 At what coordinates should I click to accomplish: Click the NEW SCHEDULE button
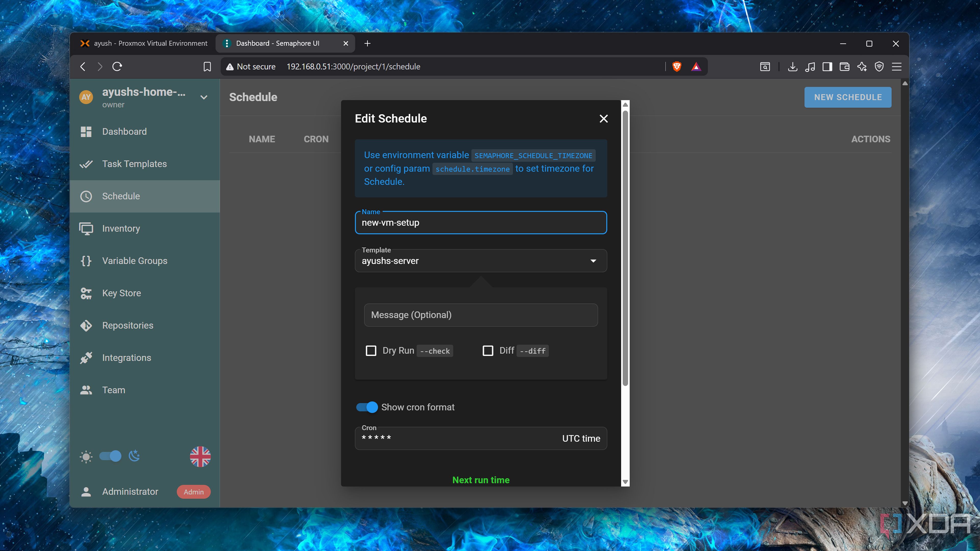[x=848, y=97]
